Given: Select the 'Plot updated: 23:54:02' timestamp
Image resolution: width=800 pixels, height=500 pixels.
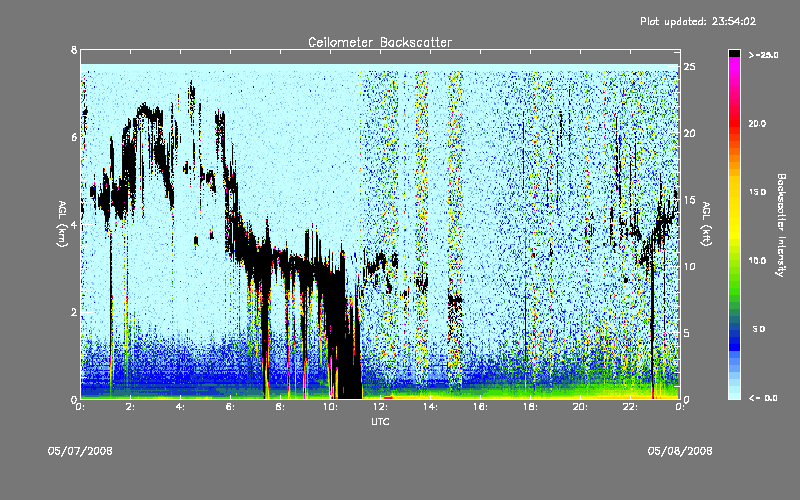Looking at the screenshot, I should click(698, 21).
